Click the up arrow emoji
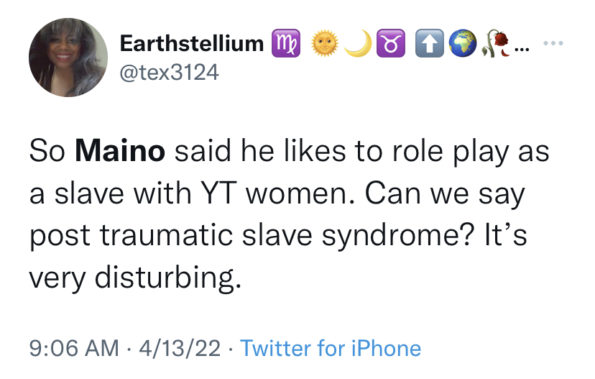Viewport: 595px width, 379px height. 430,43
